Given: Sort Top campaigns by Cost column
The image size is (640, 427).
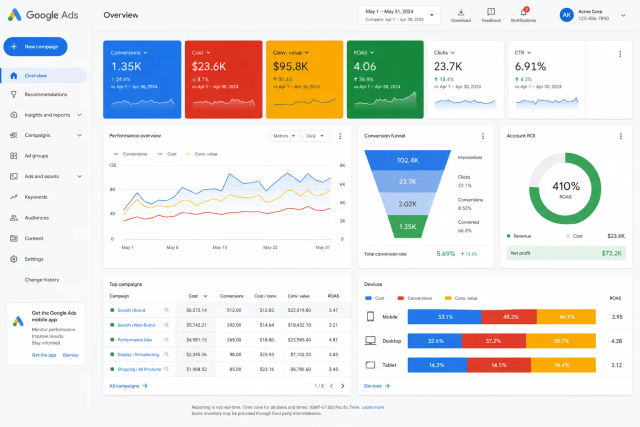Looking at the screenshot, I should (198, 296).
